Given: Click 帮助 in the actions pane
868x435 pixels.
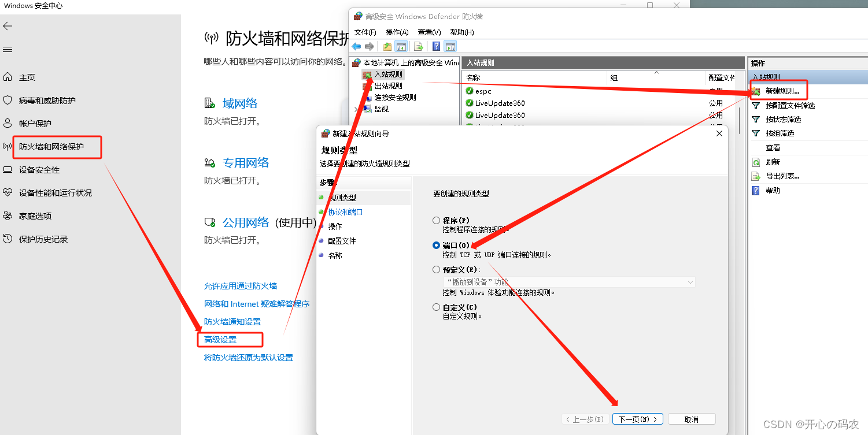Looking at the screenshot, I should [773, 190].
